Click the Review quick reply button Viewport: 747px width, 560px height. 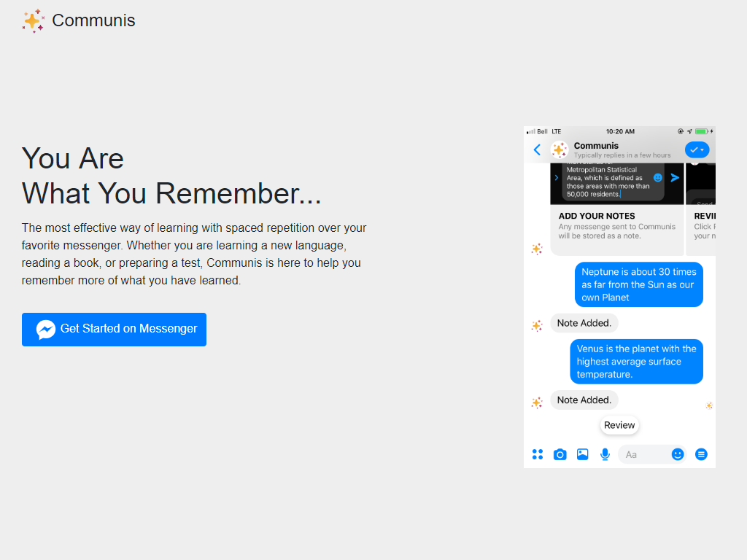(619, 425)
